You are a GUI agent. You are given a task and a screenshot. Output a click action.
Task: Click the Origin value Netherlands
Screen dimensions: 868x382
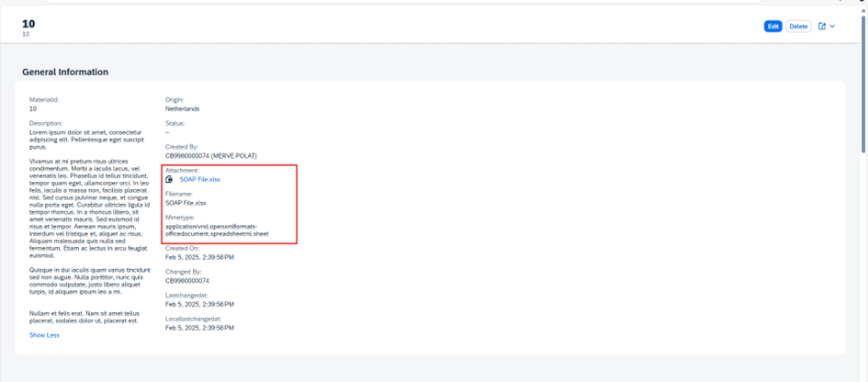point(182,108)
